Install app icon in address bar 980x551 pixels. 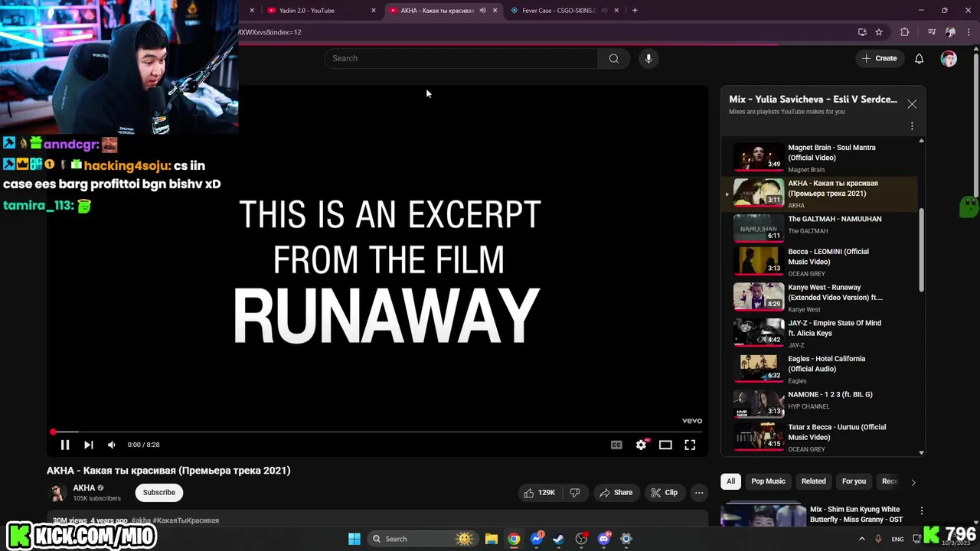coord(862,32)
